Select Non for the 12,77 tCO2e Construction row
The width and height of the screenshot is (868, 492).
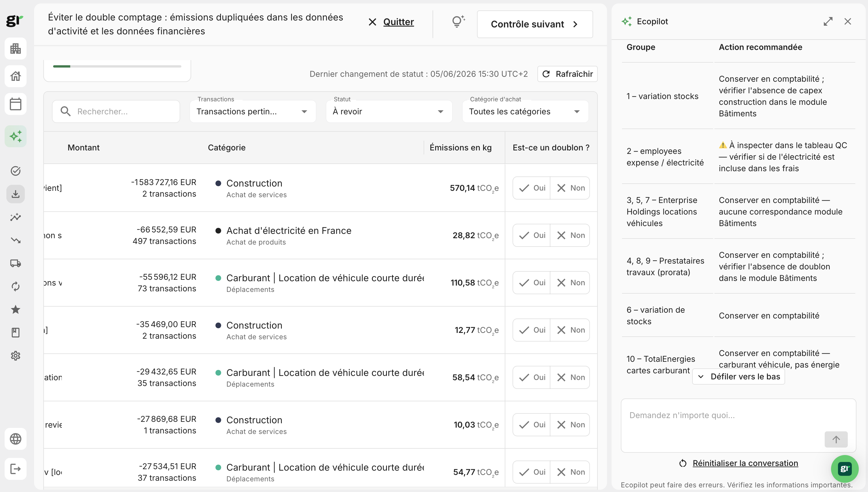point(570,330)
